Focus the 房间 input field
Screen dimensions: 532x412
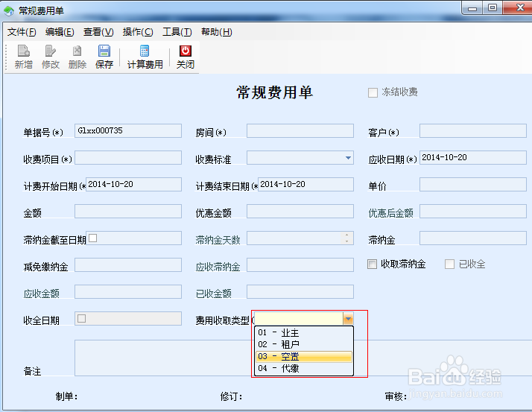(300, 130)
